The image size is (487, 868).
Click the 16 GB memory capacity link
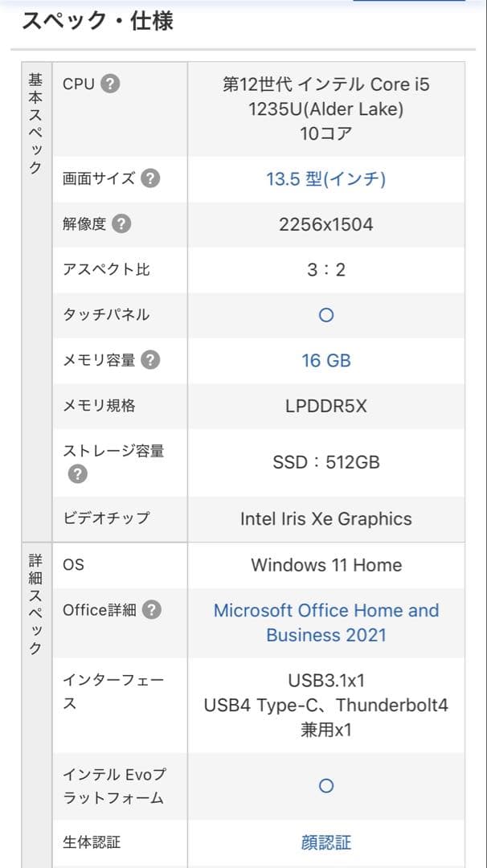[x=325, y=360]
